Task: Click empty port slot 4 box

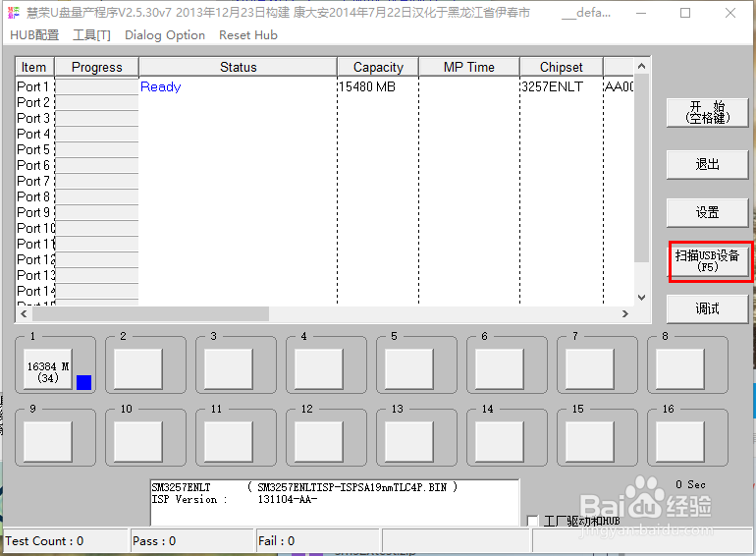Action: click(x=319, y=369)
